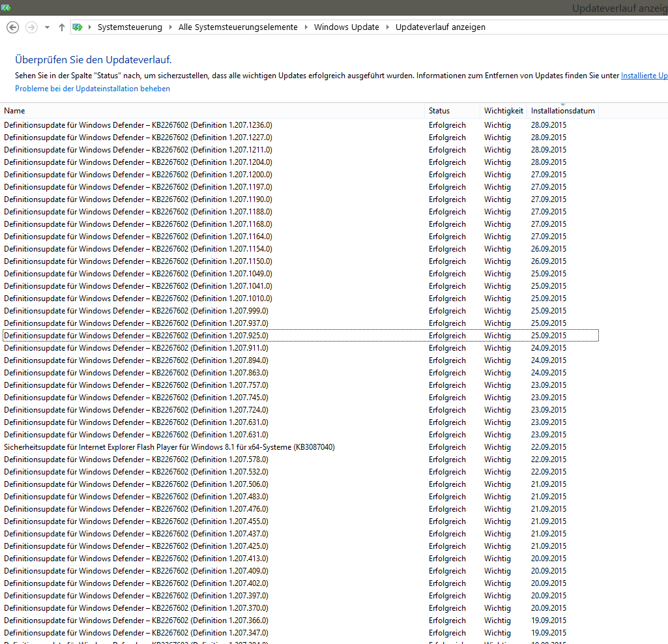
Task: Select Definition 1.207.437.0 update row
Action: (x=300, y=534)
